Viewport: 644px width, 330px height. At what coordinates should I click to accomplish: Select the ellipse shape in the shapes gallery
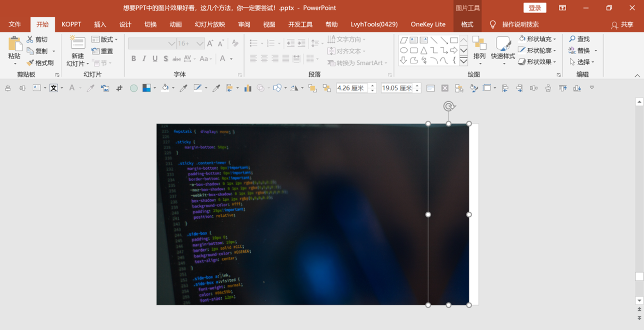pos(404,50)
